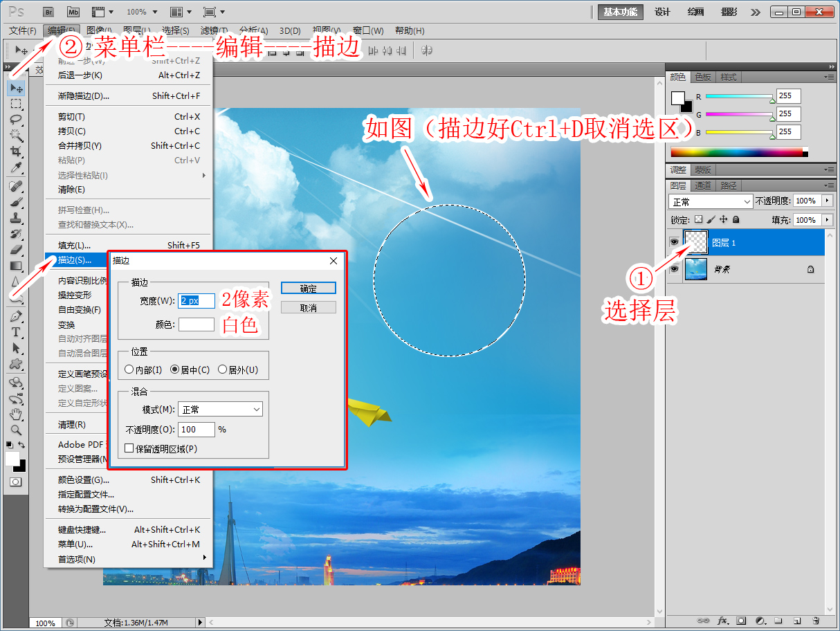Viewport: 840px width, 631px height.
Task: Select the Rectangular Marquee tool
Action: [x=17, y=104]
